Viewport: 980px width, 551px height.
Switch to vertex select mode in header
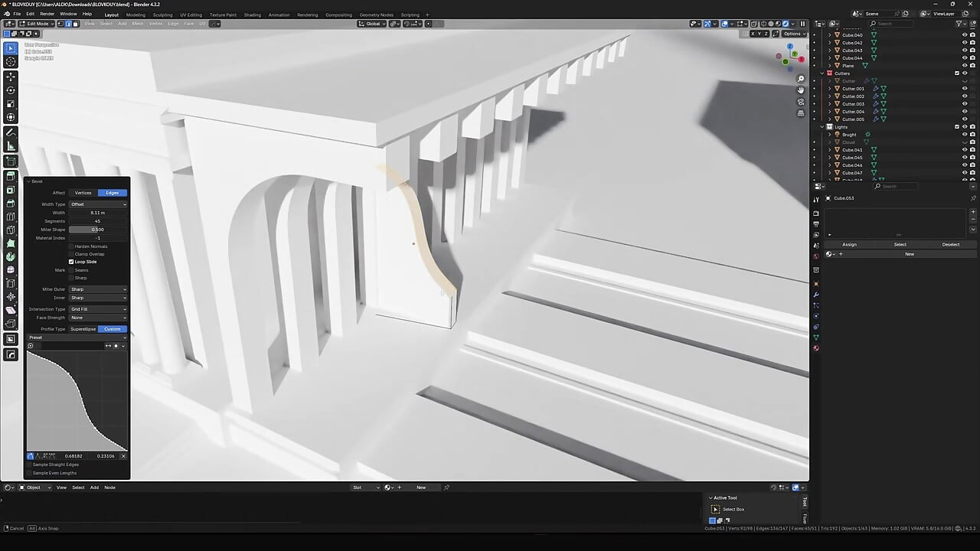pos(60,24)
